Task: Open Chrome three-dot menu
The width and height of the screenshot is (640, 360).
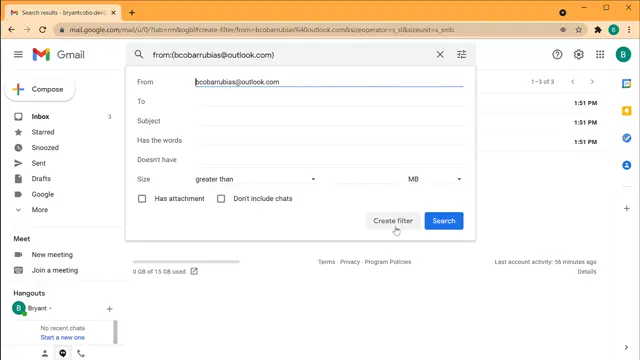Action: pos(629,30)
